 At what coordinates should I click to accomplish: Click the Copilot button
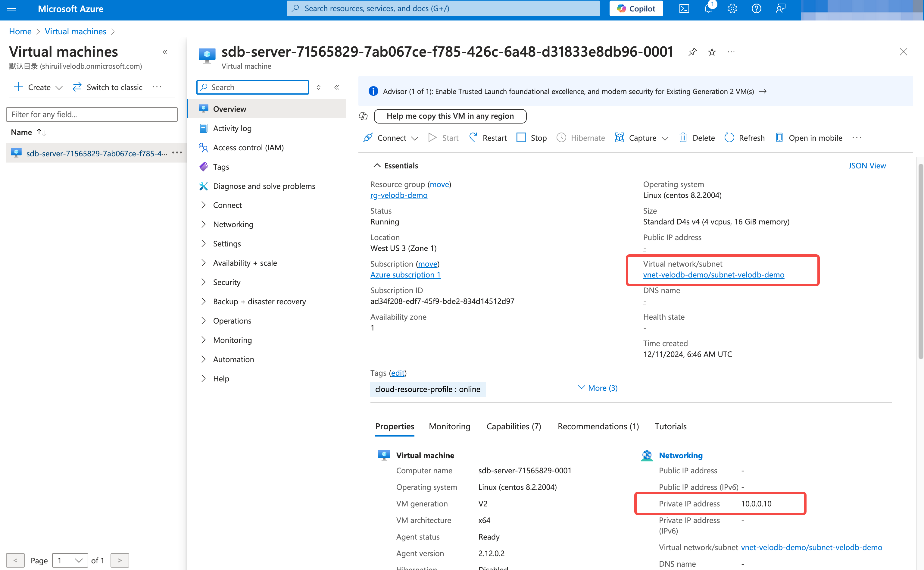(636, 9)
